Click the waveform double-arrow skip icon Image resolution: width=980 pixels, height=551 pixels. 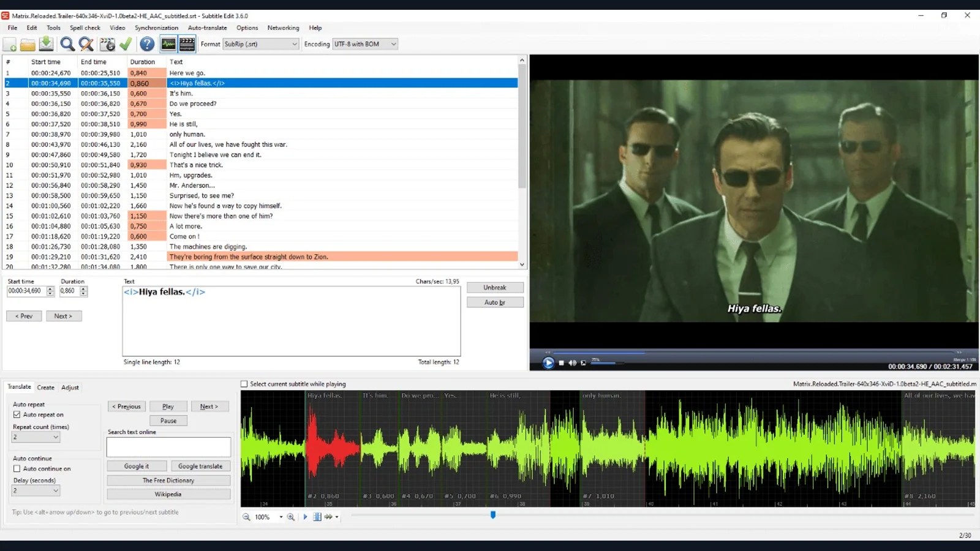tap(328, 517)
